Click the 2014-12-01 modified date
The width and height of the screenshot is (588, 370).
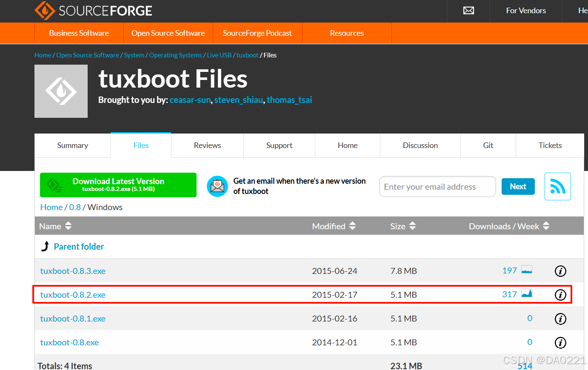[334, 342]
